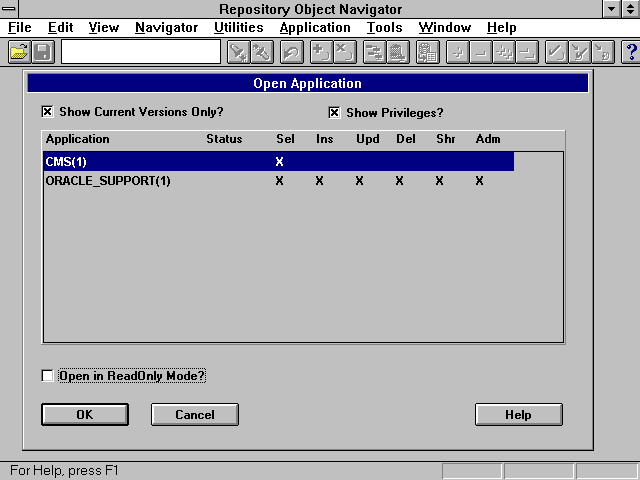Click the toolbar text input field
The image size is (640, 480).
140,52
